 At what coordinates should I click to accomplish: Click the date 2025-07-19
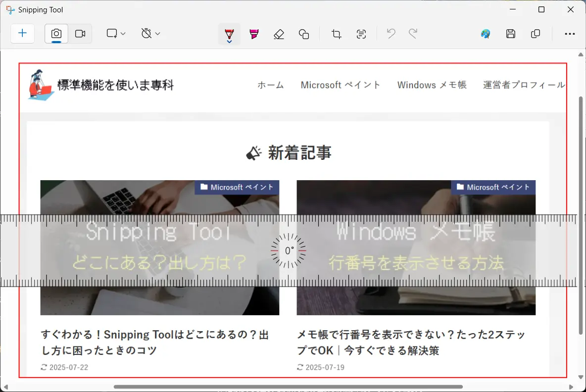click(x=325, y=367)
